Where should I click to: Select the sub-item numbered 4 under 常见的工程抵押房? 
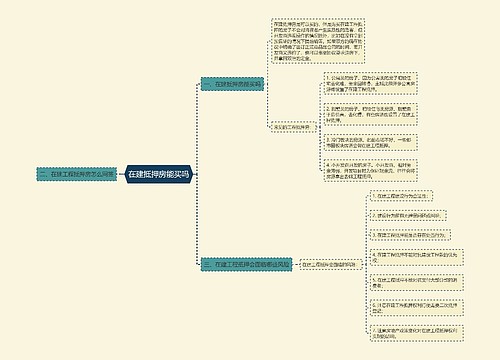point(370,170)
